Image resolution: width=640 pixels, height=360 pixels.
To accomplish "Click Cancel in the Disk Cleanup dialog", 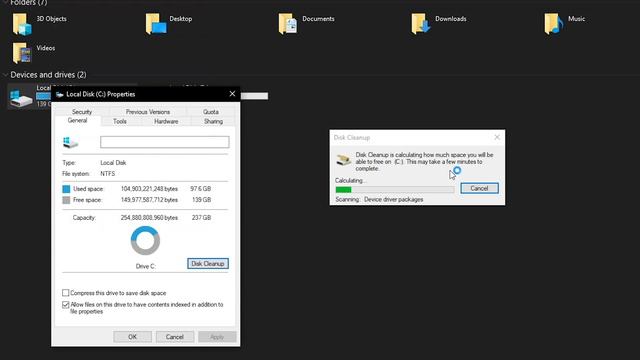I will pyautogui.click(x=479, y=188).
